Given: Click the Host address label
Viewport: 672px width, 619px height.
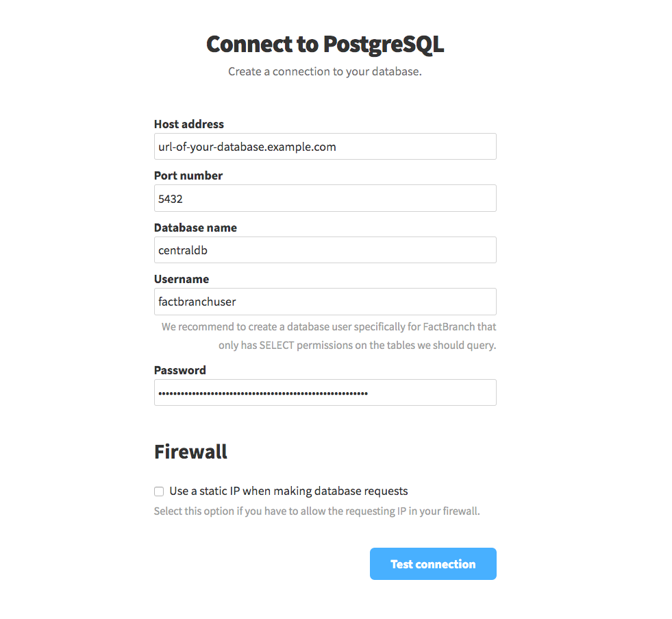Looking at the screenshot, I should 188,124.
